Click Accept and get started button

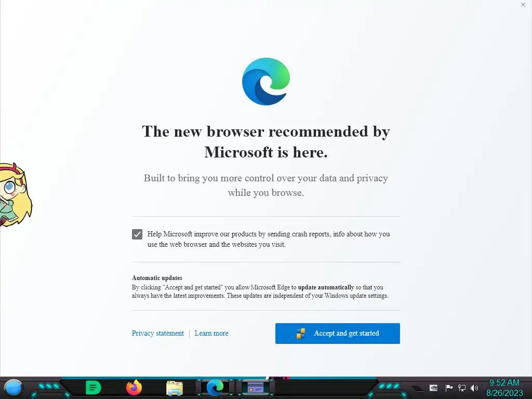[338, 333]
